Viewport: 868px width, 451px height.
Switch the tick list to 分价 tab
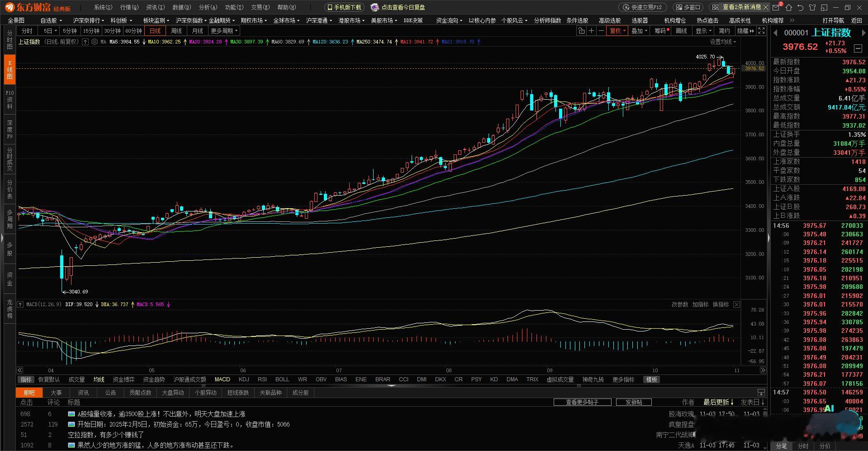[825, 446]
